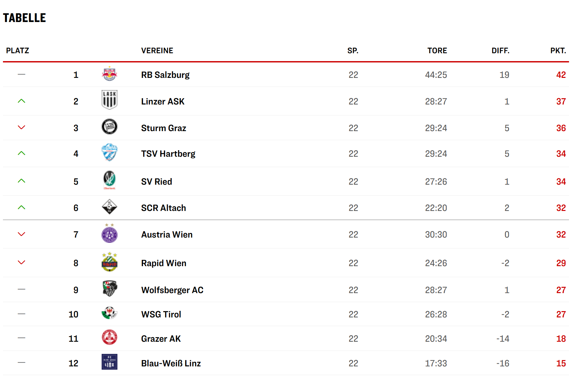Image resolution: width=571 pixels, height=392 pixels.
Task: Click the TORE column header
Action: (x=437, y=51)
